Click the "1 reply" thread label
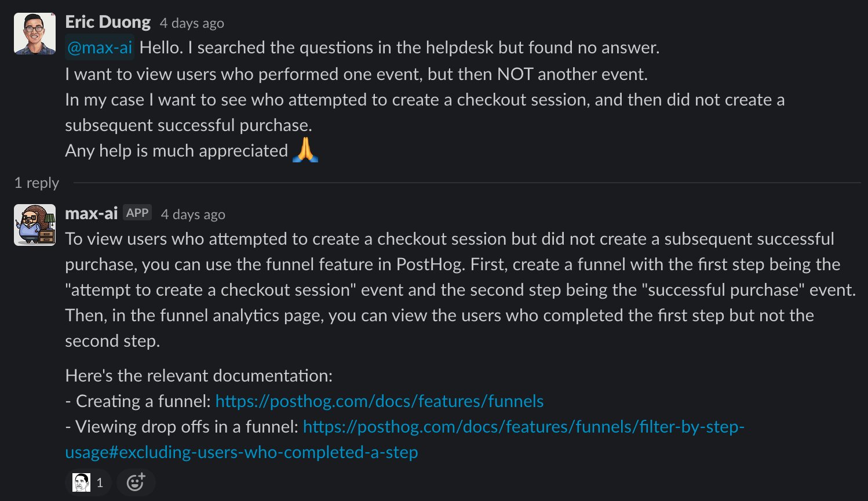The height and width of the screenshot is (501, 868). (x=37, y=183)
